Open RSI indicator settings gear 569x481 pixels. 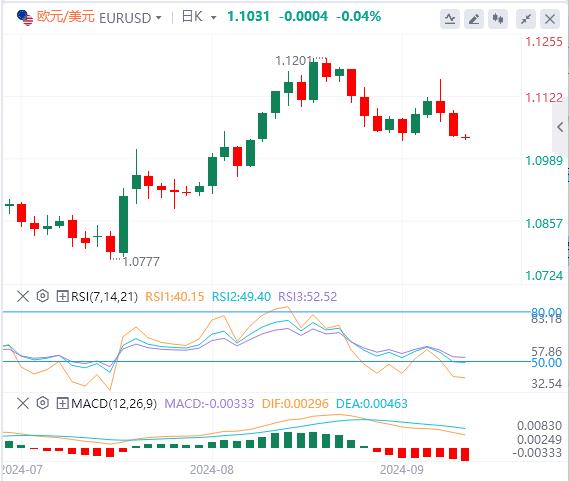43,296
